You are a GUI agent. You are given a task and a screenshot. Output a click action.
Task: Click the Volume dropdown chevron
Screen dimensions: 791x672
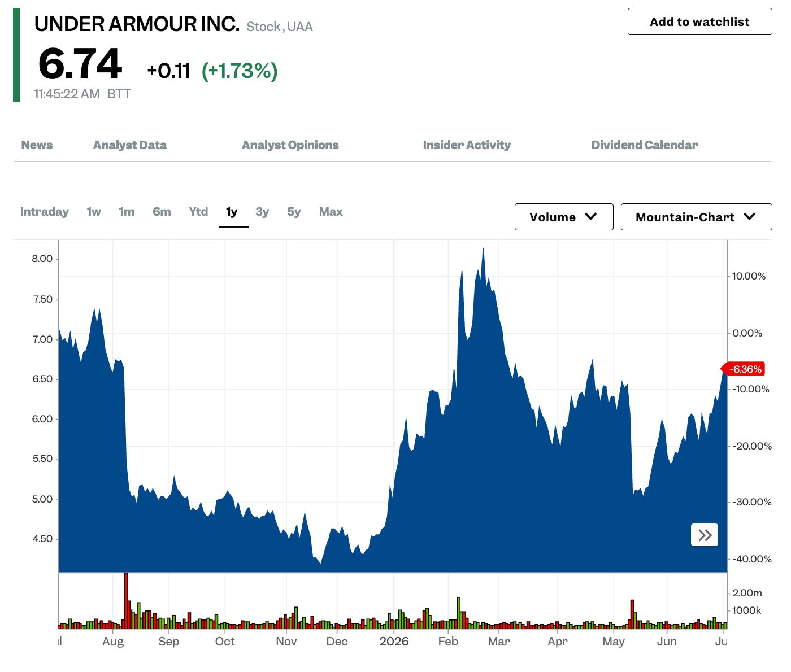[x=591, y=217]
